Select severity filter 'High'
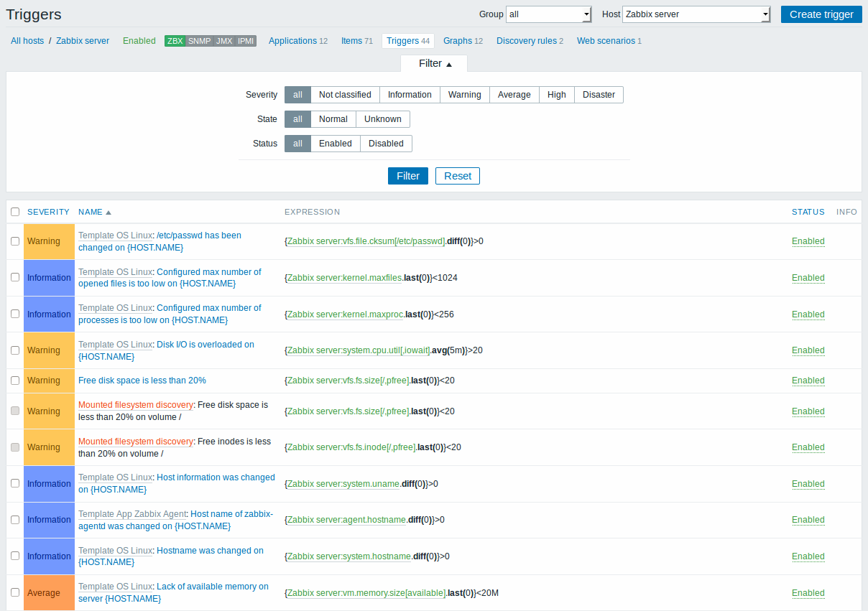The image size is (868, 611). pyautogui.click(x=557, y=95)
